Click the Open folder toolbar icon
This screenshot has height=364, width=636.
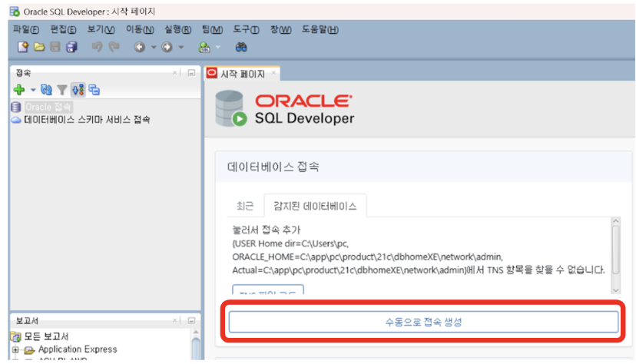pos(38,47)
